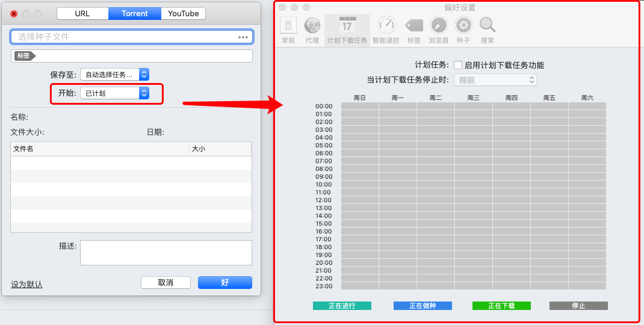Click the 12:00 time row label

[x=324, y=200]
